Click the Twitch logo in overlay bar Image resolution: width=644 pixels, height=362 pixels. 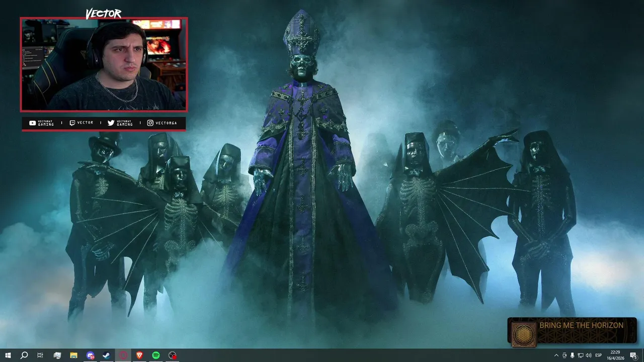coord(72,123)
